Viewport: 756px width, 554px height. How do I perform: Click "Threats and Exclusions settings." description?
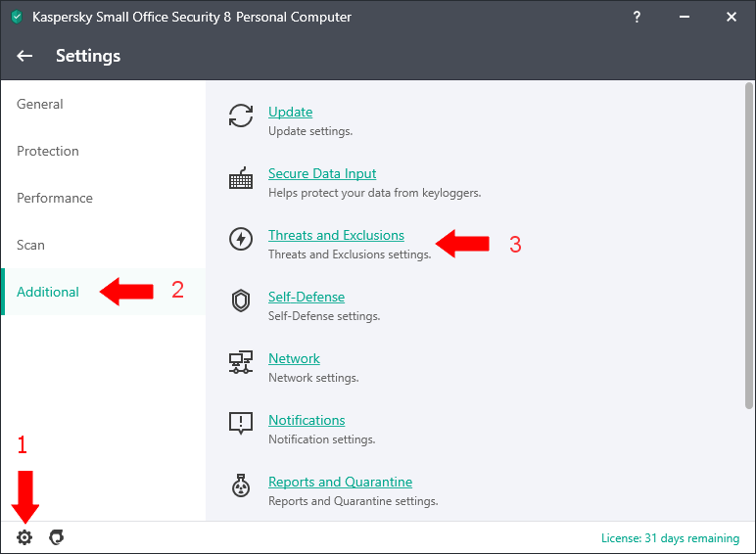(350, 254)
